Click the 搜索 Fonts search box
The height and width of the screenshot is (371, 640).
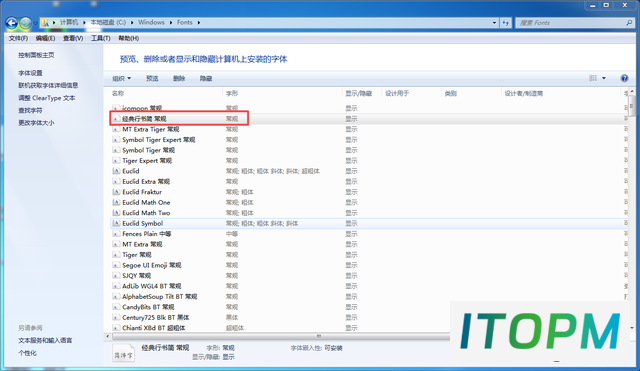[x=575, y=23]
